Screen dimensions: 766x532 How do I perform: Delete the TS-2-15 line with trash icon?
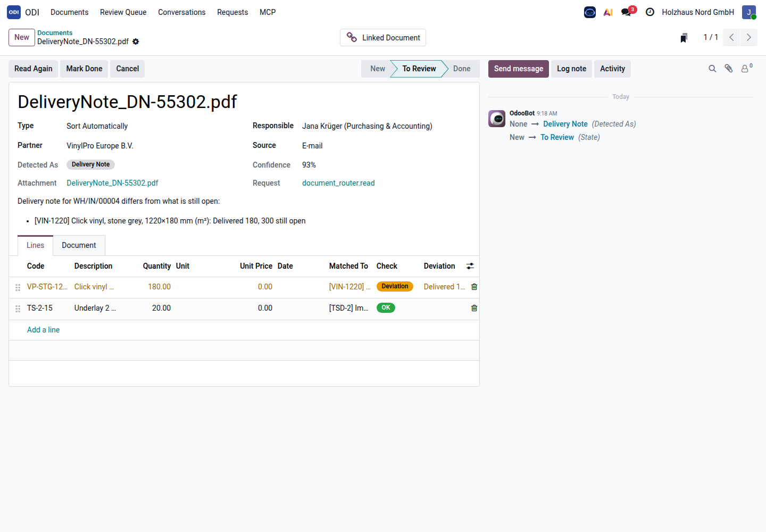tap(474, 308)
